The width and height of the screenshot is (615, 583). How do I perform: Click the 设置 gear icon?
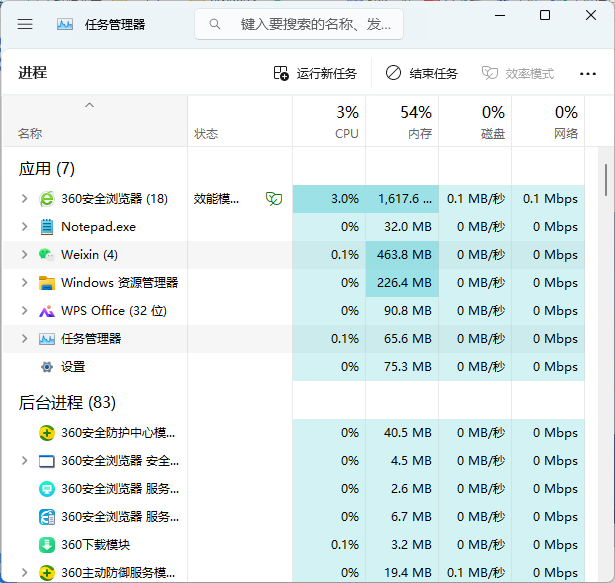[47, 367]
